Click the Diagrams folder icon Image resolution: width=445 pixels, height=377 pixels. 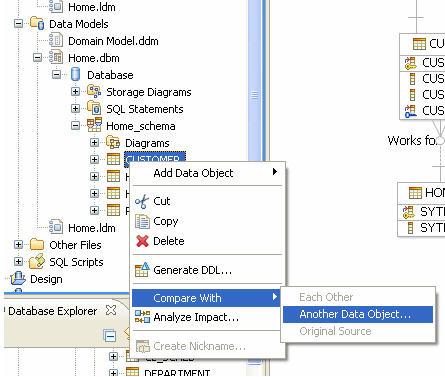[113, 142]
